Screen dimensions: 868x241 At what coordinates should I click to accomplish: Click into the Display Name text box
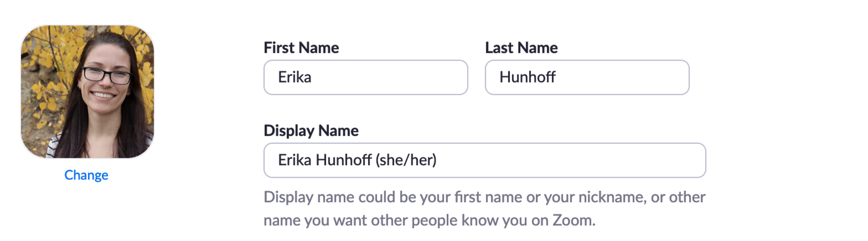pyautogui.click(x=484, y=160)
